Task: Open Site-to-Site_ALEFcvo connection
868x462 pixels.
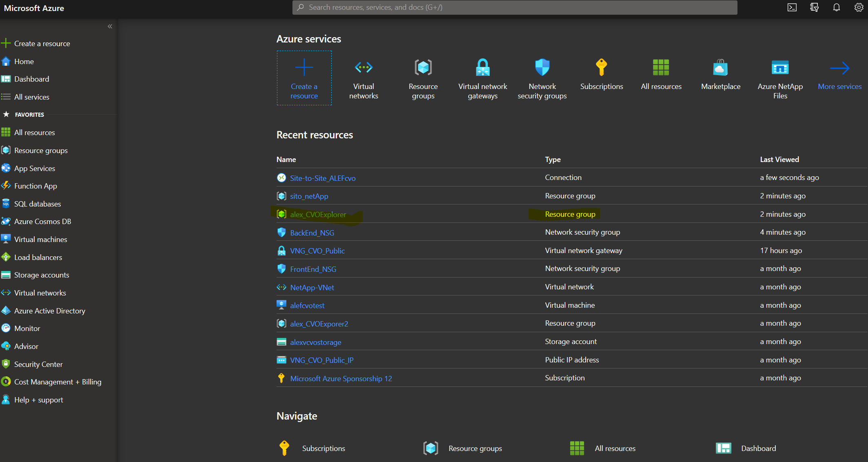Action: click(x=323, y=178)
